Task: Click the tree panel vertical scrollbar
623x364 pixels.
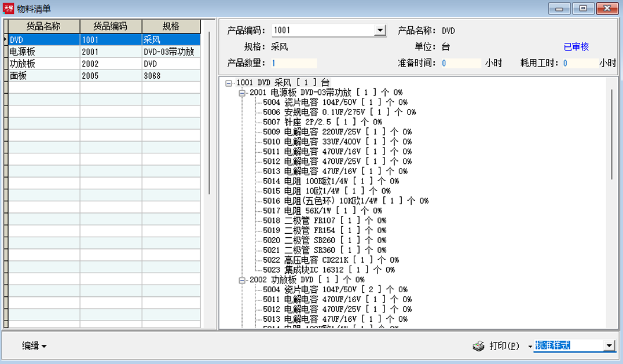Action: pyautogui.click(x=612, y=135)
